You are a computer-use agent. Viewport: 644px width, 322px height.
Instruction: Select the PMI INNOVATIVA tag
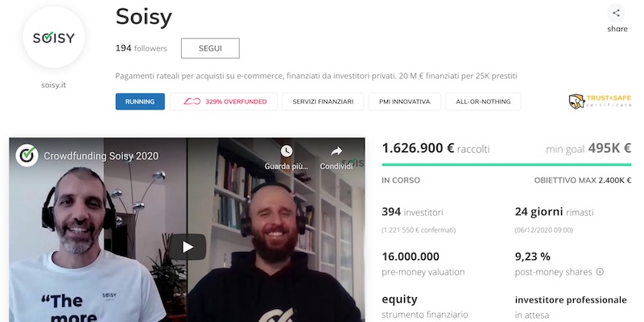405,101
